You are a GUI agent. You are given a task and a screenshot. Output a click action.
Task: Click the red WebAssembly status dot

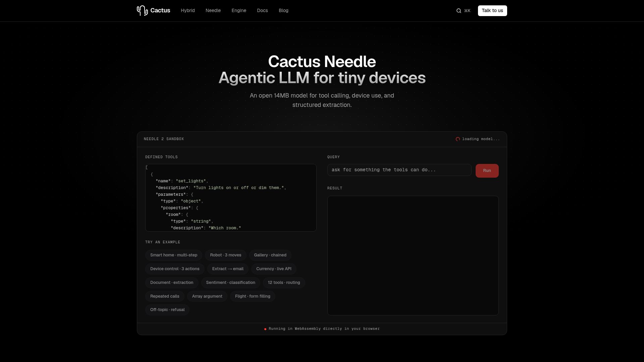tap(265, 329)
